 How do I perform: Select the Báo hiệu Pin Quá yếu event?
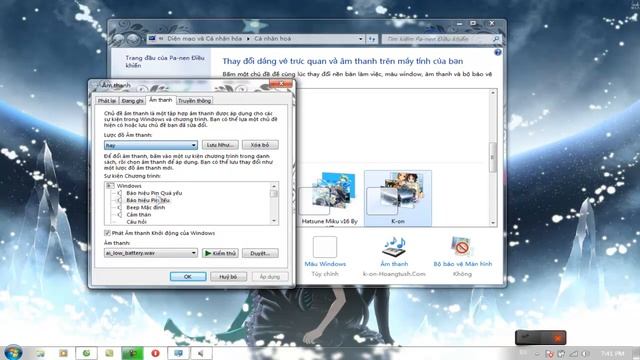tap(154, 193)
